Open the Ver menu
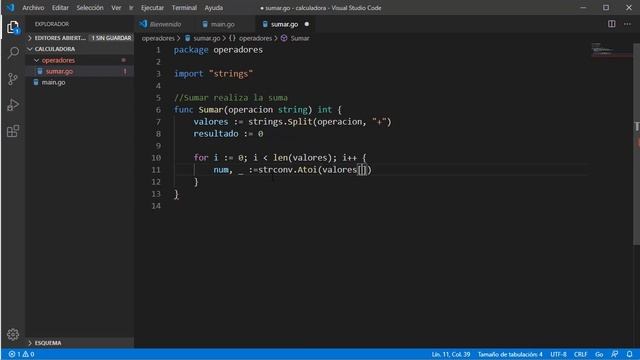 point(116,8)
